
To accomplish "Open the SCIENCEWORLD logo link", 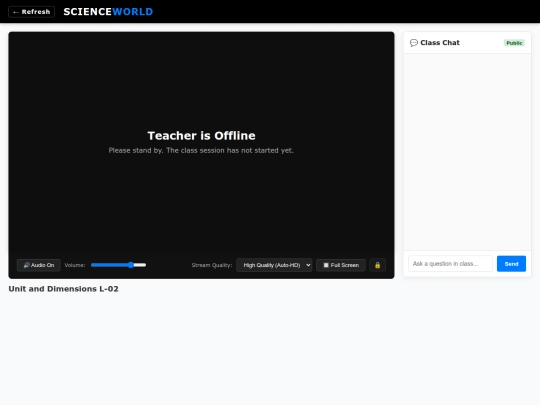I will pos(108,12).
